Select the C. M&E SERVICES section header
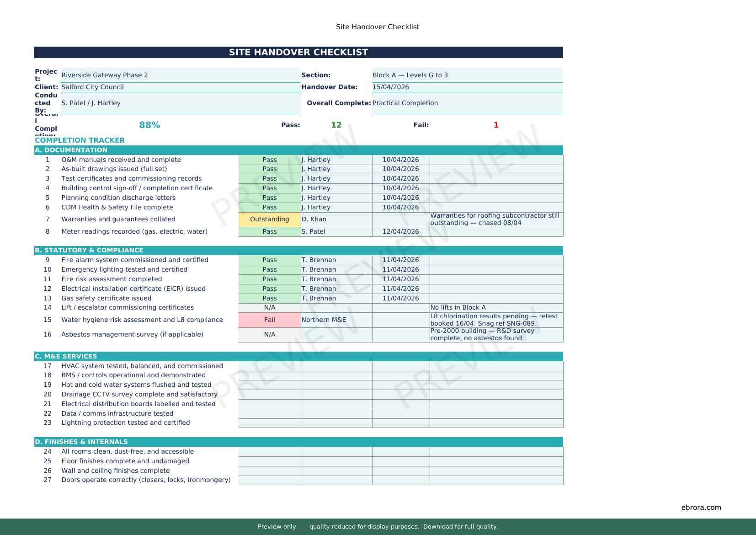This screenshot has width=756, height=535. [x=298, y=356]
